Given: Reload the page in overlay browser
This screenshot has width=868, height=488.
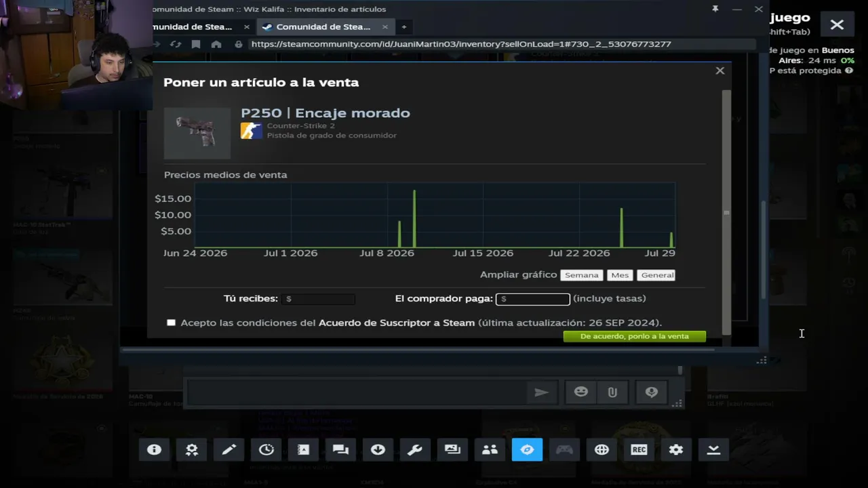Looking at the screenshot, I should 176,44.
